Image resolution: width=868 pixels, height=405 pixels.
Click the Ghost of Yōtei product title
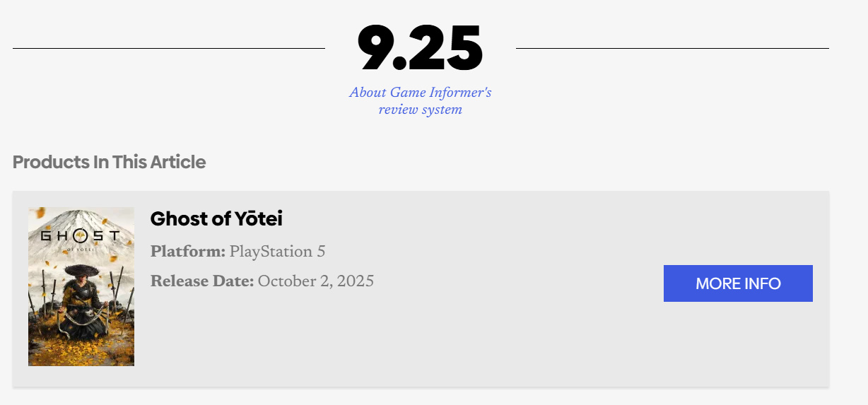point(216,219)
